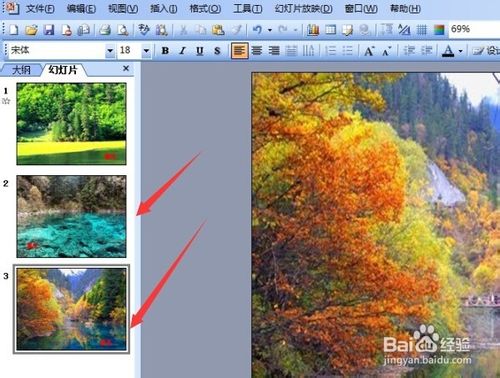Open the 帮助(H) menu
This screenshot has width=500, height=378.
pos(405,9)
